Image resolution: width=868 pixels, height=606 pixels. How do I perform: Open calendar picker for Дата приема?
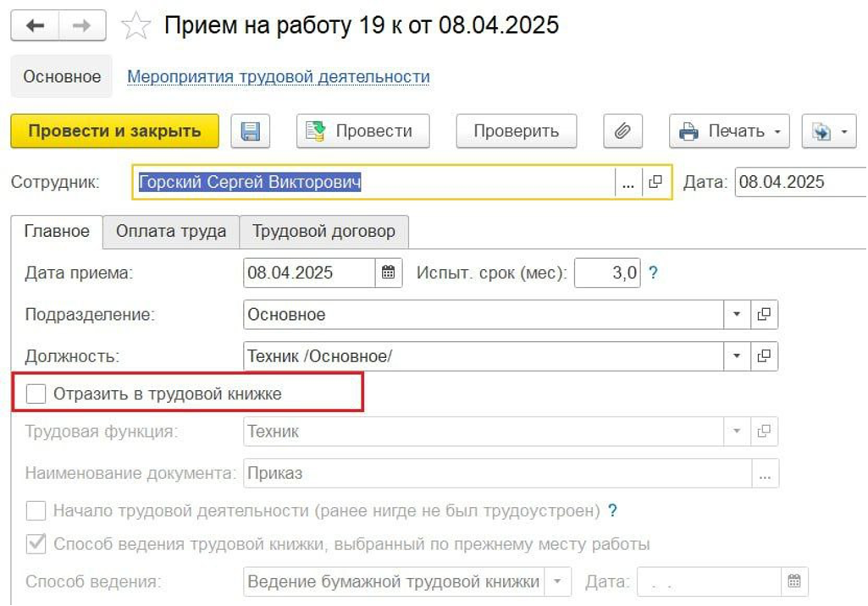click(x=388, y=273)
